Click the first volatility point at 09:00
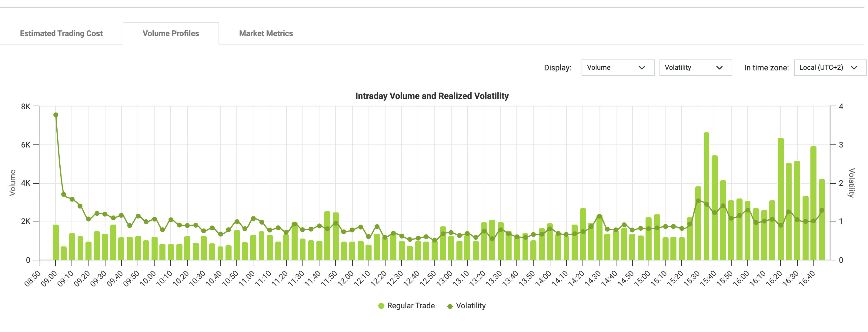Screen dimensions: 868x332 (x=56, y=115)
